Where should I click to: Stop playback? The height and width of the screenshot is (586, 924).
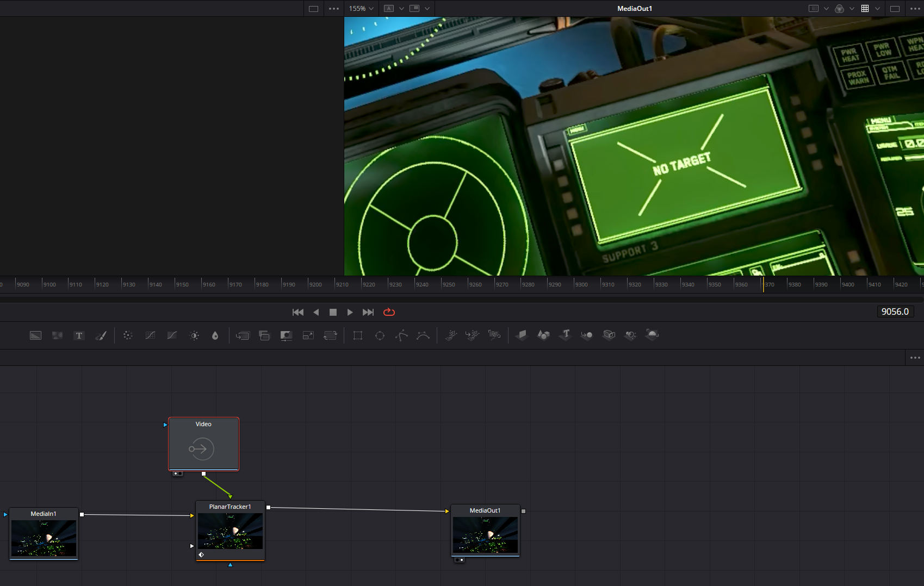333,312
